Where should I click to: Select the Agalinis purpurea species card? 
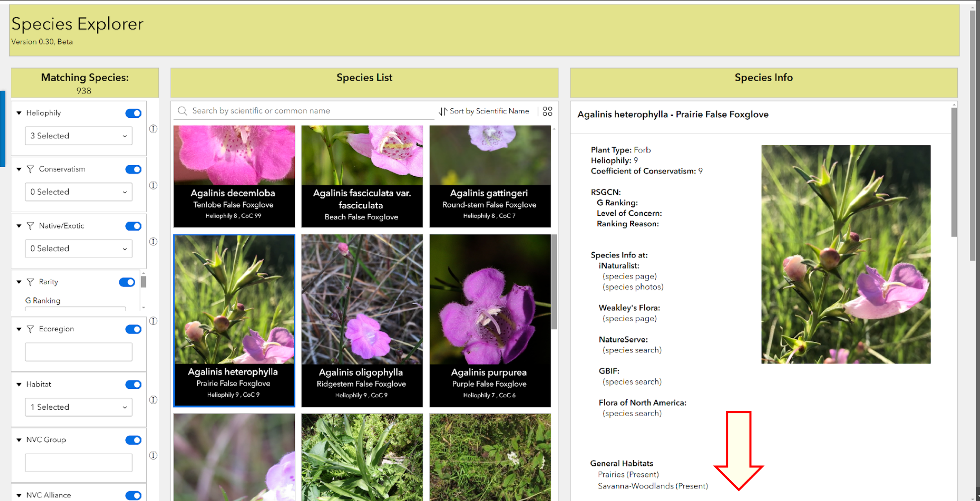[x=490, y=320]
